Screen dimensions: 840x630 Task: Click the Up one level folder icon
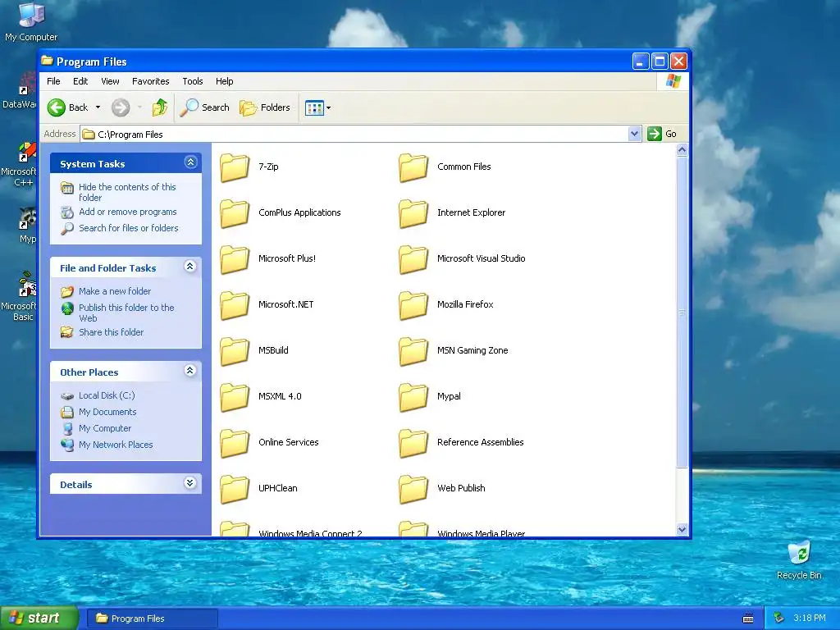point(159,107)
